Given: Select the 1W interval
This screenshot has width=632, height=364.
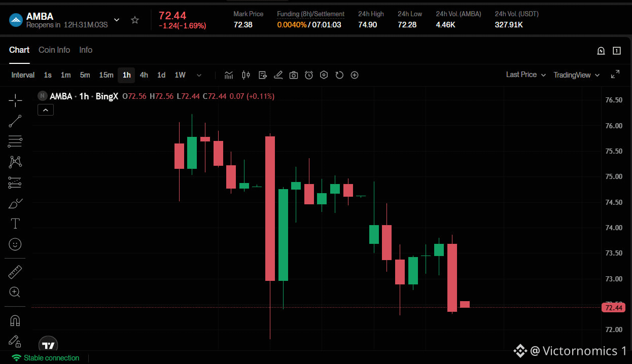Looking at the screenshot, I should coord(180,75).
